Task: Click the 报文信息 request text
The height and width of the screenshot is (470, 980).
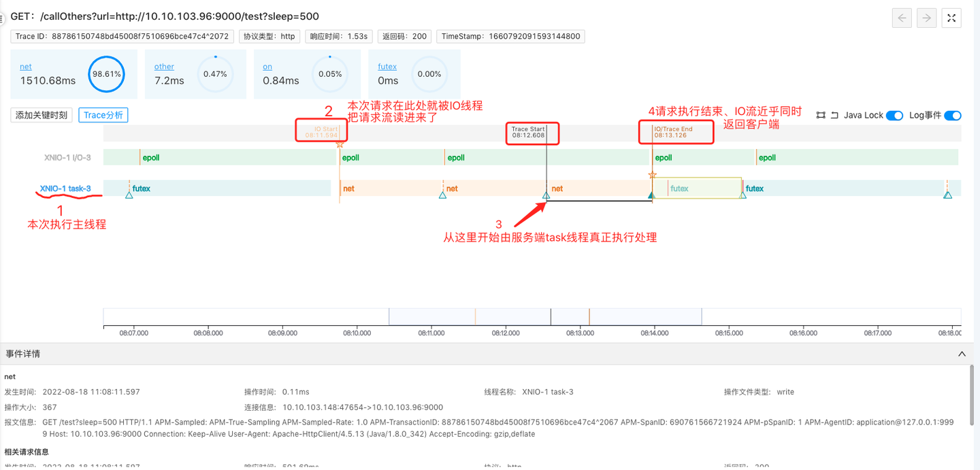Action: tap(498, 428)
